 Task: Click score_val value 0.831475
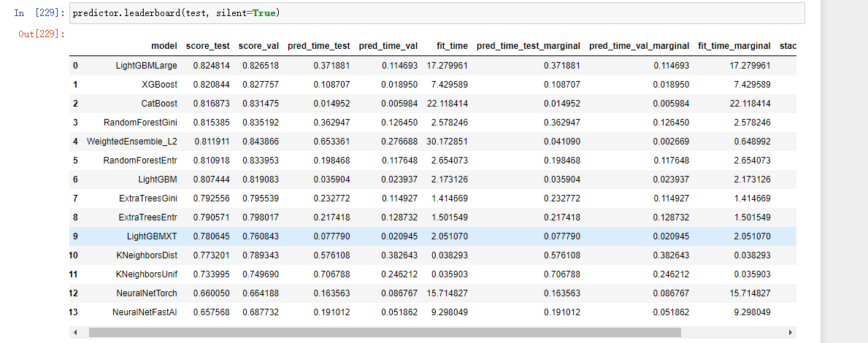pos(261,104)
